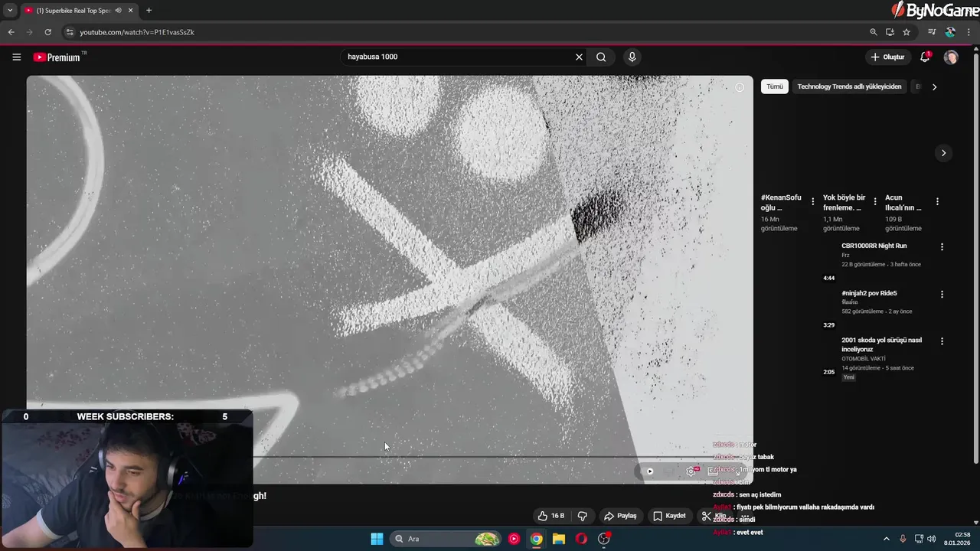Viewport: 980px width, 551px height.
Task: Open Opera browser from taskbar
Action: [x=581, y=539]
